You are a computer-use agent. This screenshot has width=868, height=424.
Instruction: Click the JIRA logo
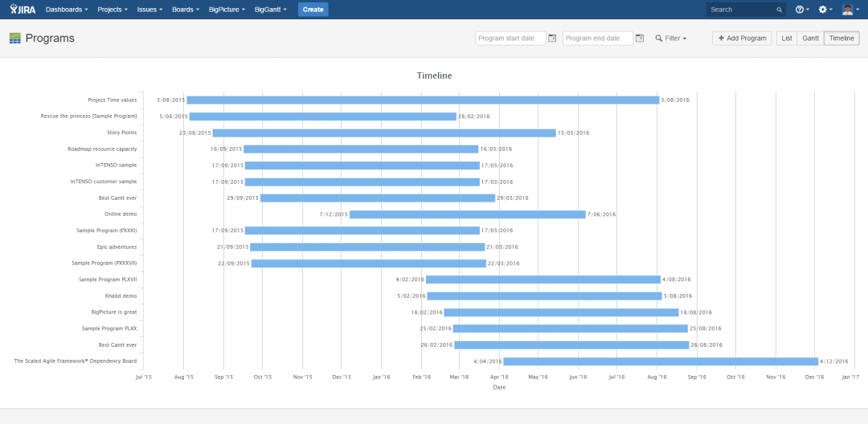[x=23, y=10]
